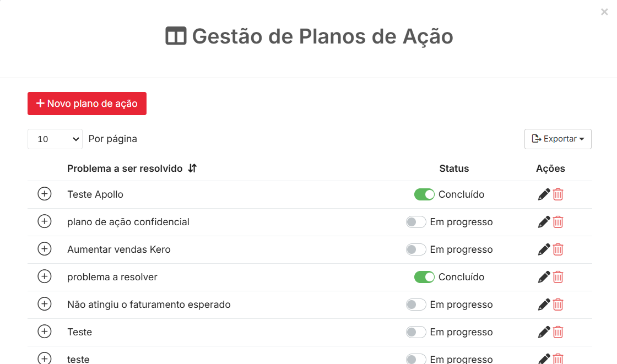The image size is (617, 364).
Task: Delete the plano de ação confidencial row
Action: 558,222
